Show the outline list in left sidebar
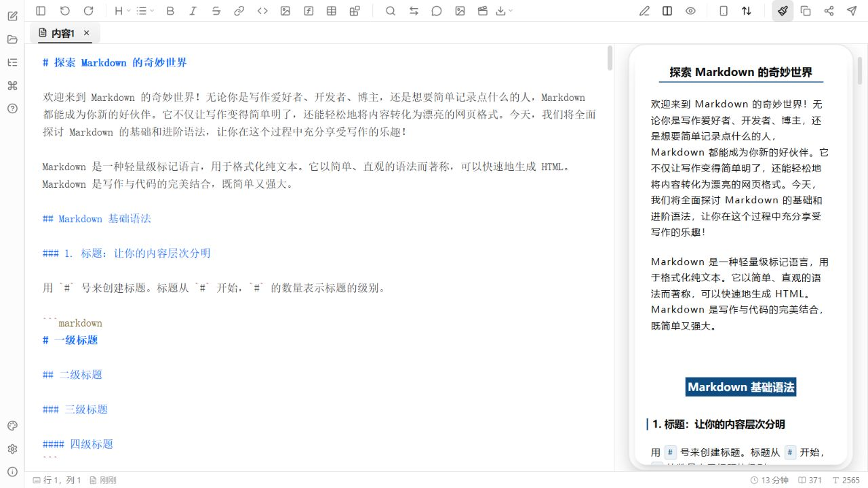 tap(12, 62)
